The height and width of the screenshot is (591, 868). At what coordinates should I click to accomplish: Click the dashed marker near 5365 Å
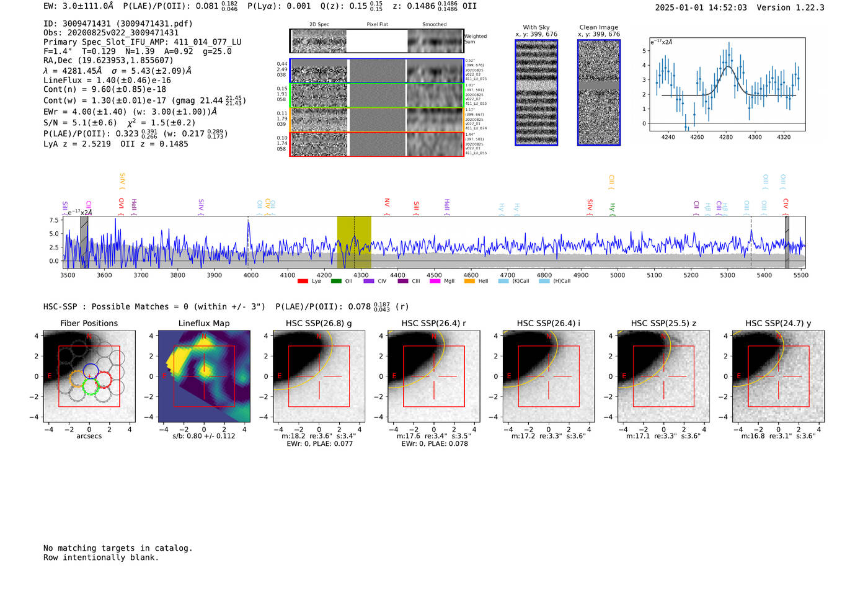(751, 242)
